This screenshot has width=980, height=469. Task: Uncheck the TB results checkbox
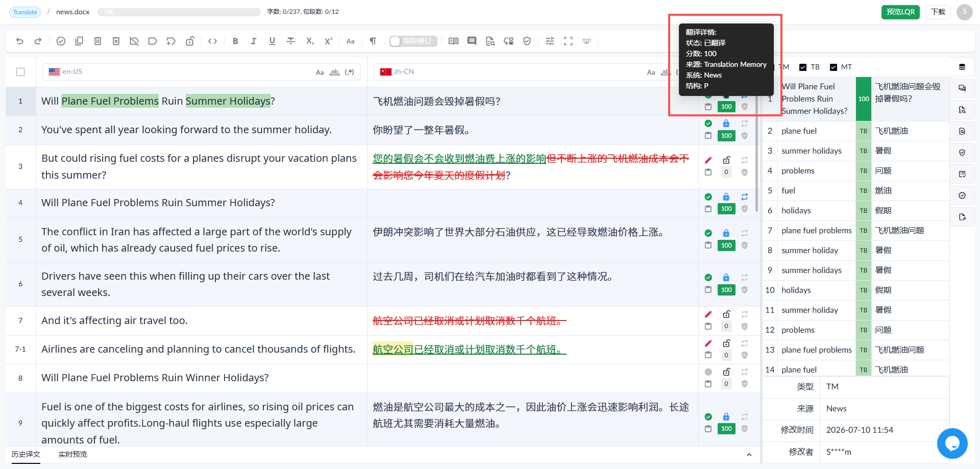(x=803, y=67)
